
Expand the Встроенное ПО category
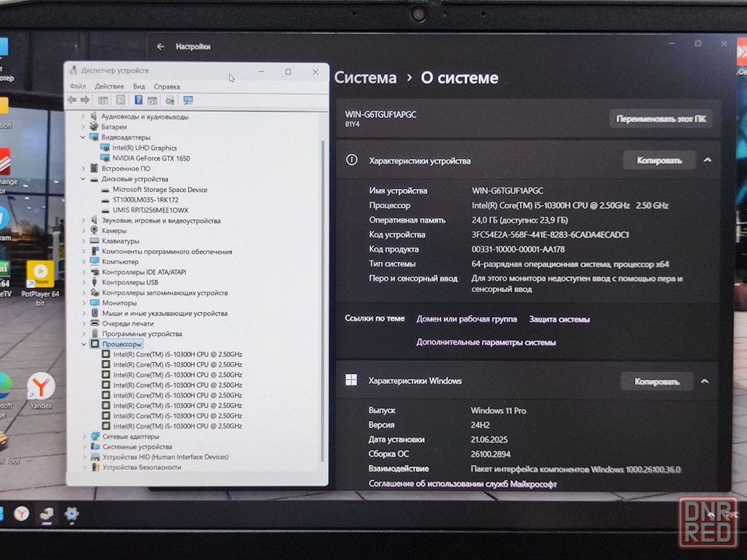(x=83, y=168)
